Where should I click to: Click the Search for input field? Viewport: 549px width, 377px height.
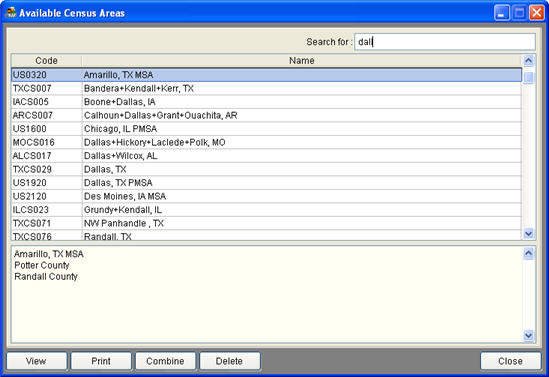[x=445, y=42]
